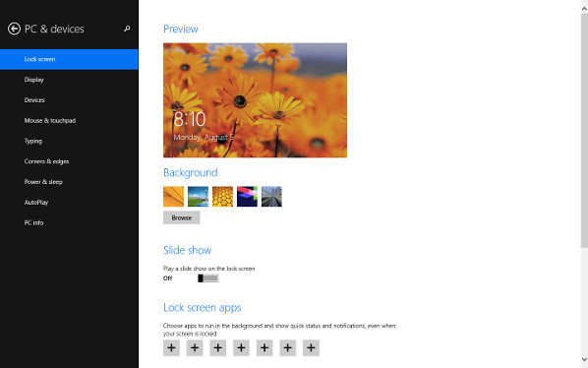Add an app in the third lock screen slot
This screenshot has height=368, width=588.
pyautogui.click(x=218, y=347)
